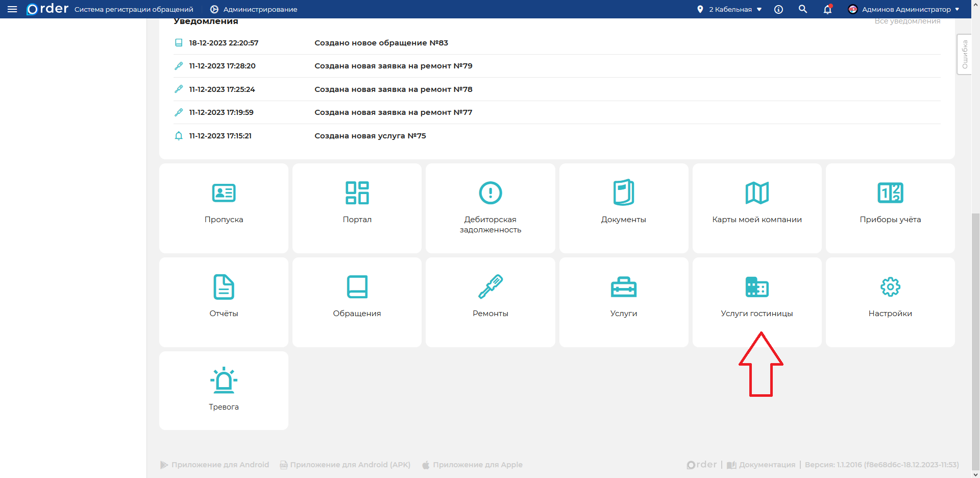Open the Пропуска tile icon

[x=224, y=193]
